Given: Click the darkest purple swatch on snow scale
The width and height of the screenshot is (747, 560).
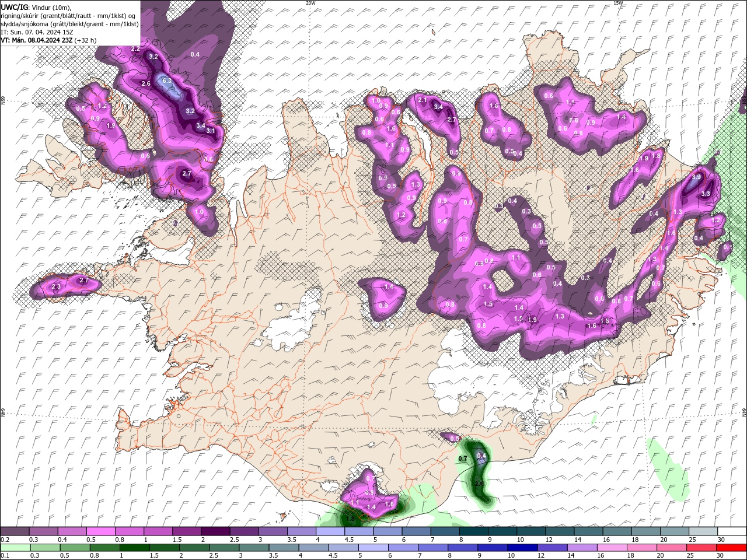Looking at the screenshot, I should coord(215,531).
